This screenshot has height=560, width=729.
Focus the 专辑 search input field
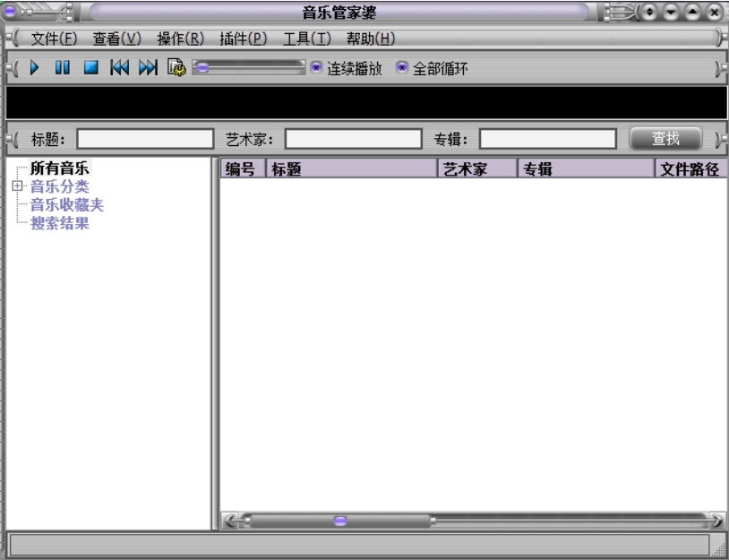[548, 139]
